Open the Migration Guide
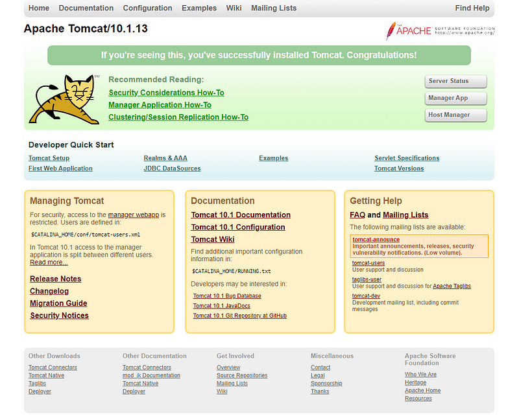The width and height of the screenshot is (519, 420). click(58, 303)
